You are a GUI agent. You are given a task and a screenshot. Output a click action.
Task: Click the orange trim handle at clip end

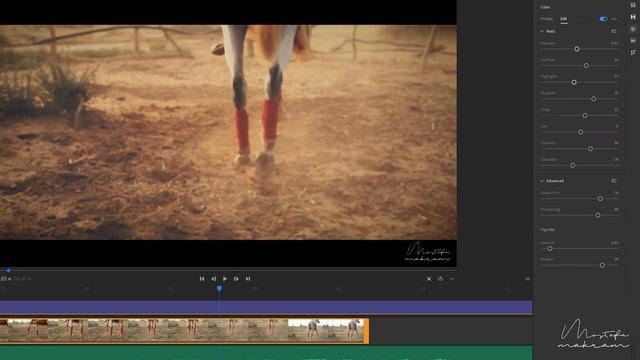(x=367, y=331)
